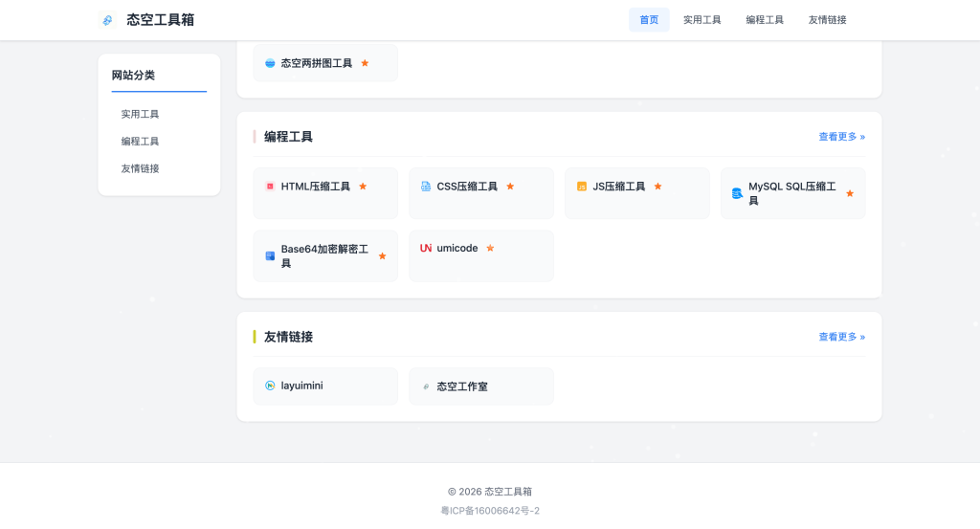
Task: Click the 态空工具箱 logo icon
Action: [107, 20]
